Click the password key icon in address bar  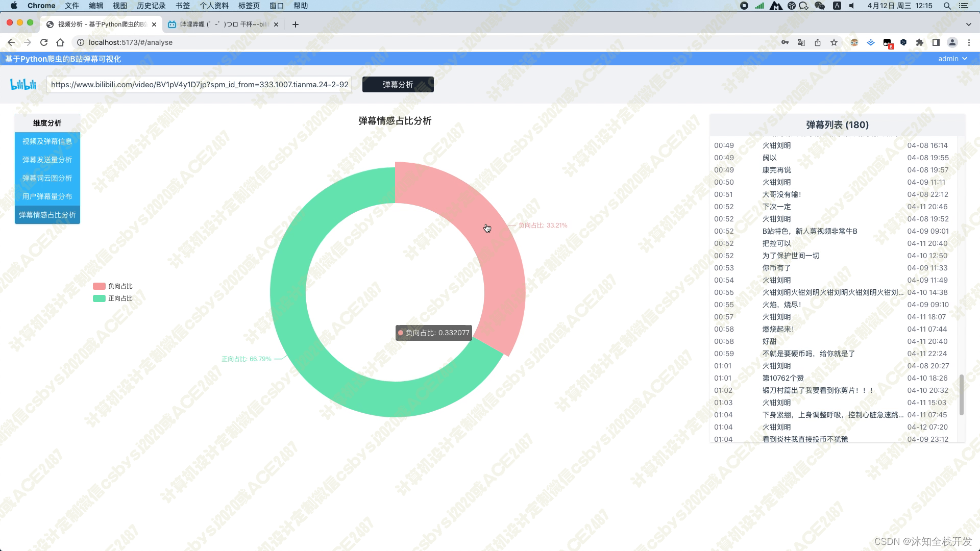coord(785,42)
